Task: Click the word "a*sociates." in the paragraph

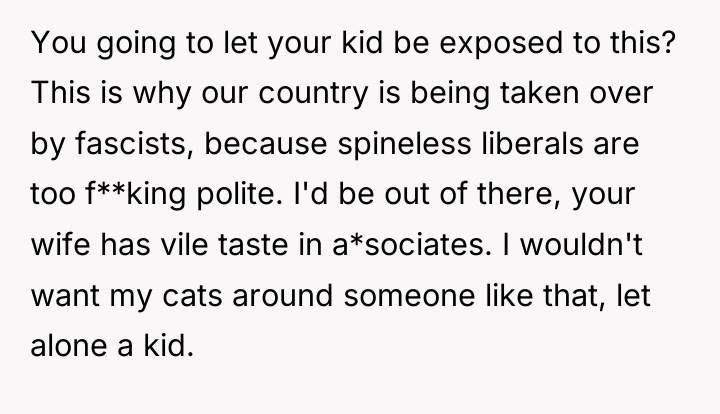Action: point(411,244)
